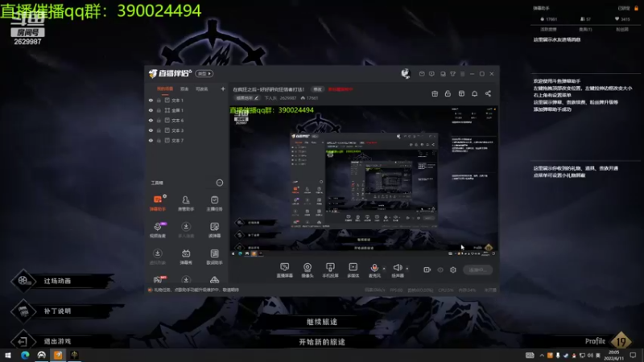
Task: Click the share icon beside the bell
Action: pyautogui.click(x=488, y=93)
